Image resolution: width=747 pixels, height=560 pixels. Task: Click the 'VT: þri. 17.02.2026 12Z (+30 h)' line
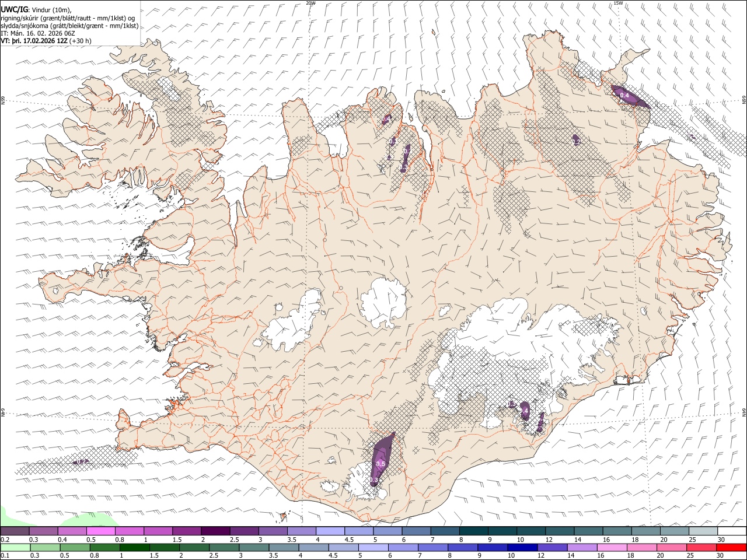click(x=46, y=41)
